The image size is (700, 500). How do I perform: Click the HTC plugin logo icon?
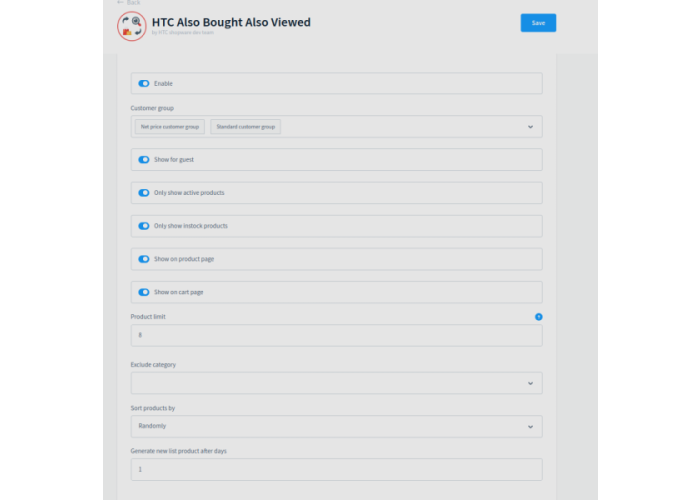[132, 26]
